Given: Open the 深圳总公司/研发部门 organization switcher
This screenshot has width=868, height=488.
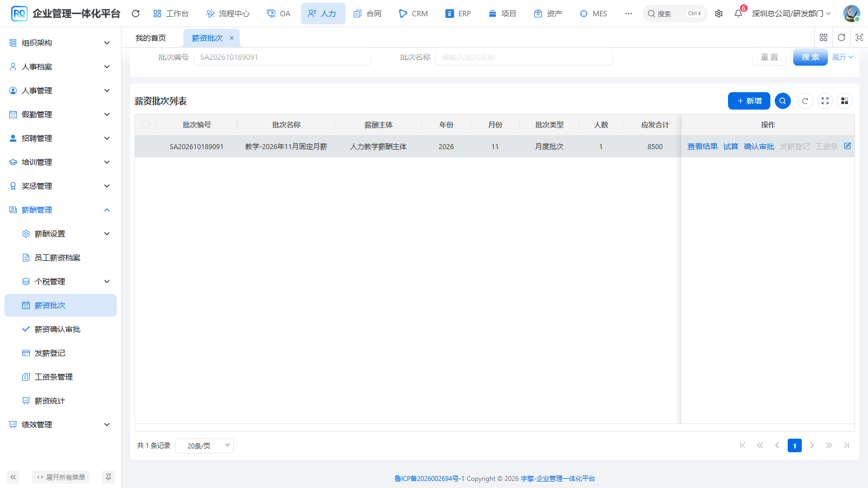Looking at the screenshot, I should coord(791,14).
